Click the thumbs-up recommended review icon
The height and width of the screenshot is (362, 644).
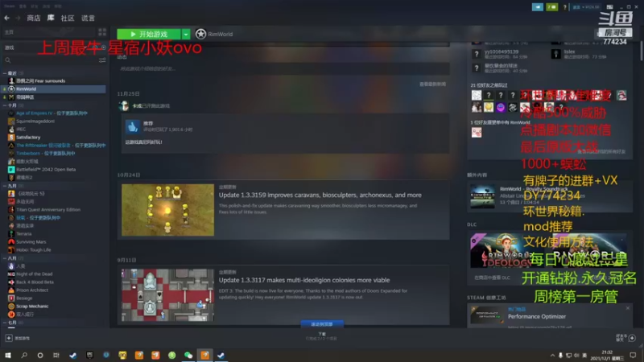[x=132, y=126]
